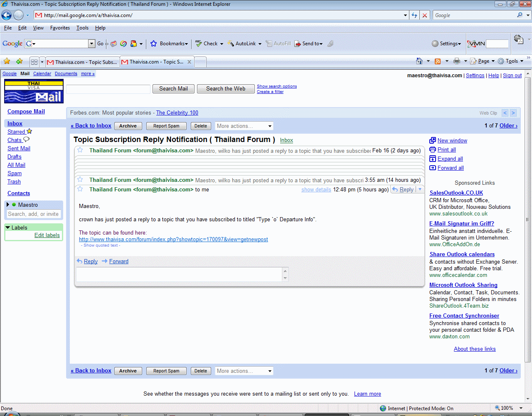532x416 pixels.
Task: Click the Print all icon
Action: tap(433, 149)
